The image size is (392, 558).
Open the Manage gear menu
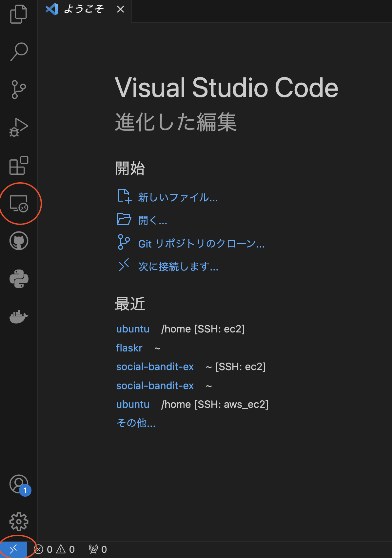click(x=19, y=521)
